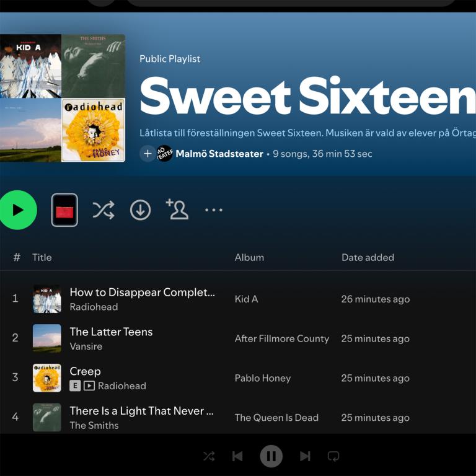Click the # column header

(x=17, y=257)
